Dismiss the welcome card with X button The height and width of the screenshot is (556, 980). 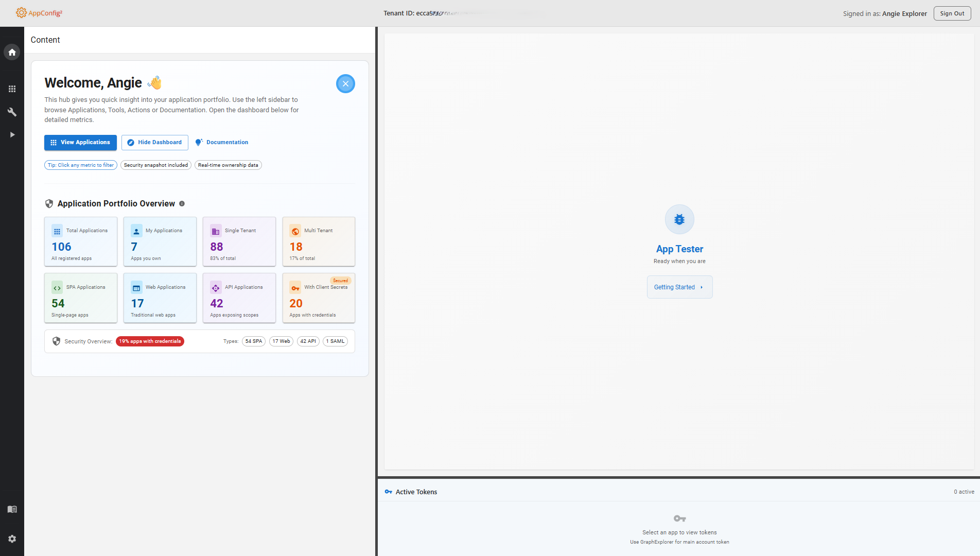(x=345, y=83)
